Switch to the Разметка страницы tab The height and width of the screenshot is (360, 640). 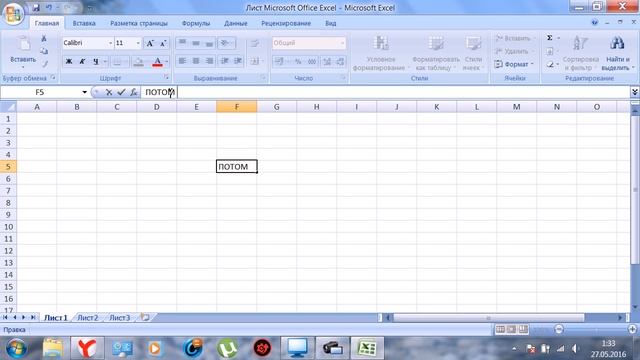click(139, 23)
